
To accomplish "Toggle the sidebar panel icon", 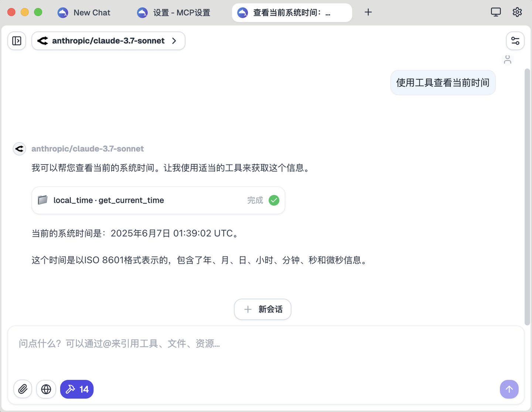I will [17, 41].
